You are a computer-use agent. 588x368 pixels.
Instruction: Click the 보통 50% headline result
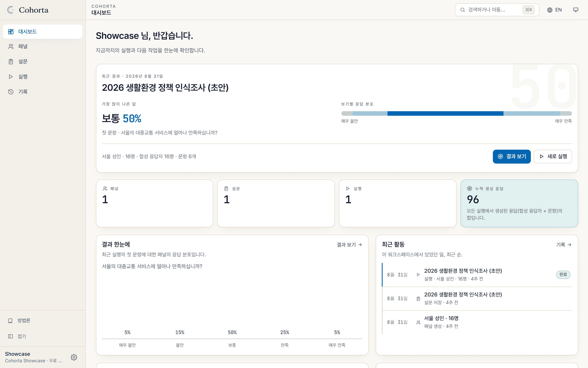click(x=121, y=119)
